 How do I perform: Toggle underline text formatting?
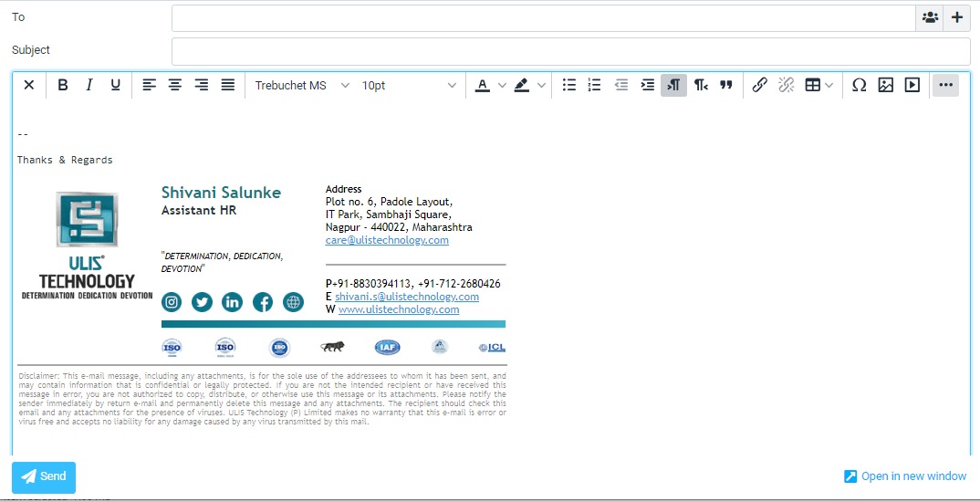click(x=116, y=85)
